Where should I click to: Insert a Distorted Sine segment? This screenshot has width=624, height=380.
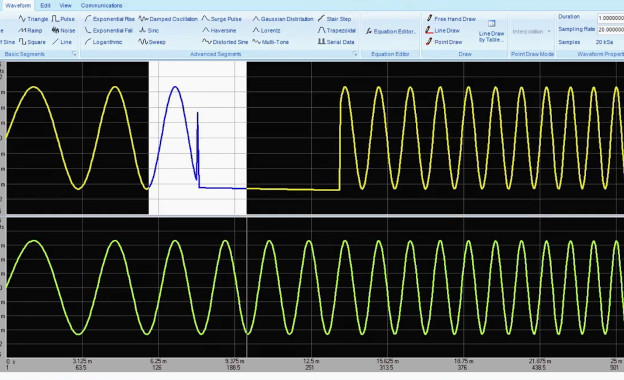[225, 42]
